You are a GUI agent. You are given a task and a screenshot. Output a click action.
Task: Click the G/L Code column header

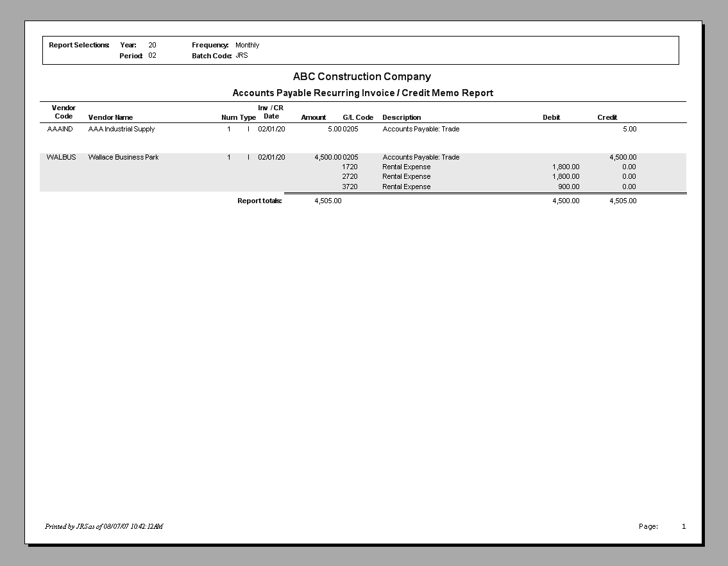point(358,117)
